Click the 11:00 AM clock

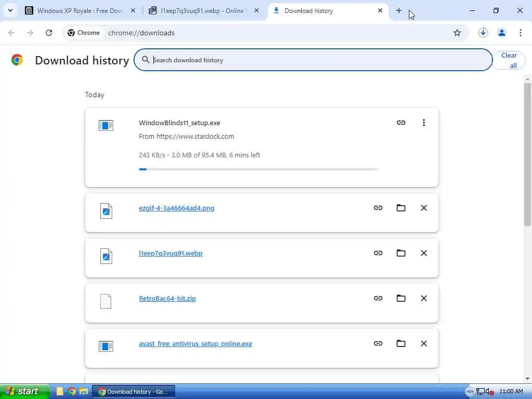(x=511, y=392)
